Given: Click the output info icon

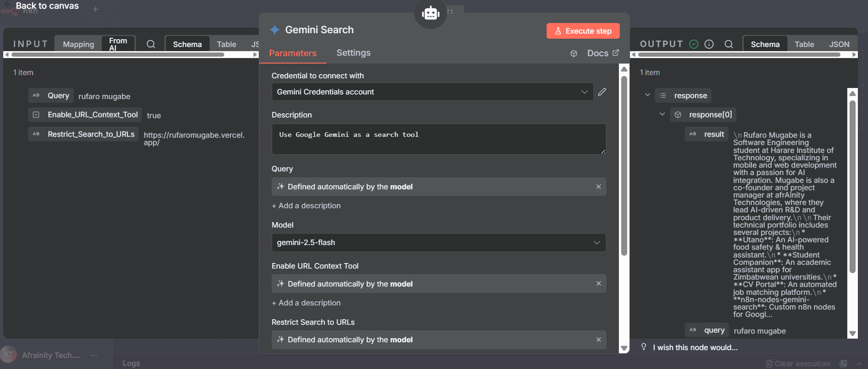Looking at the screenshot, I should pyautogui.click(x=709, y=44).
